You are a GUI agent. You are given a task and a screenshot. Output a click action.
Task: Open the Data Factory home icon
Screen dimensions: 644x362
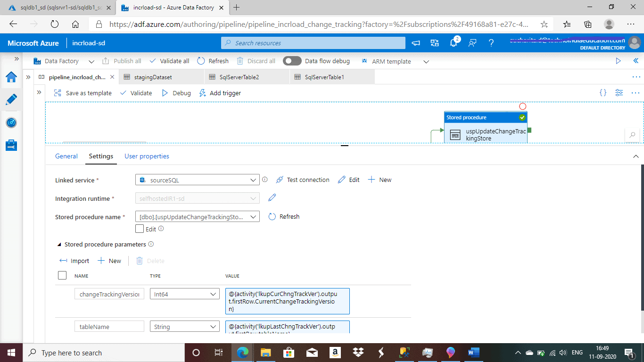tap(11, 77)
